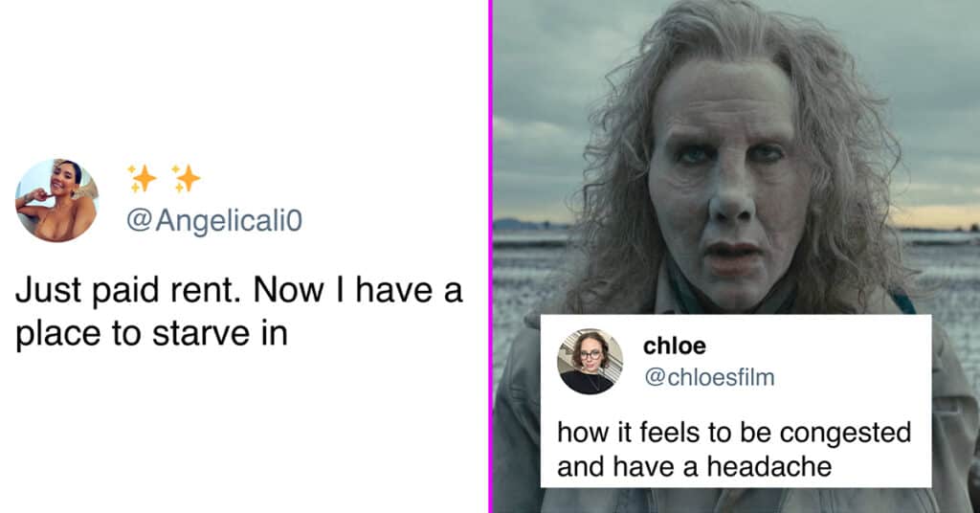
Task: Click blank white area below rent tweet
Action: click(244, 431)
